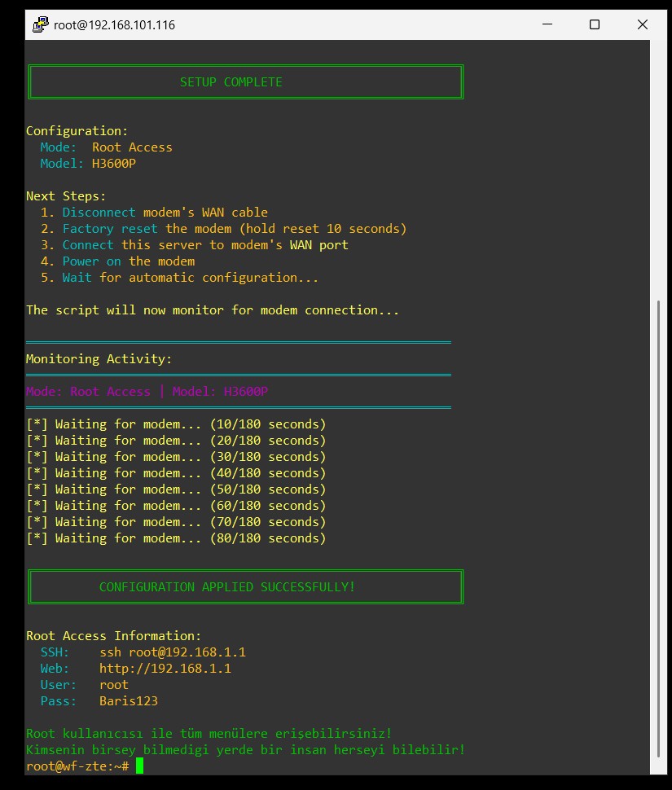This screenshot has width=672, height=790.
Task: Click the http://192.168.1.1 web address
Action: [165, 669]
